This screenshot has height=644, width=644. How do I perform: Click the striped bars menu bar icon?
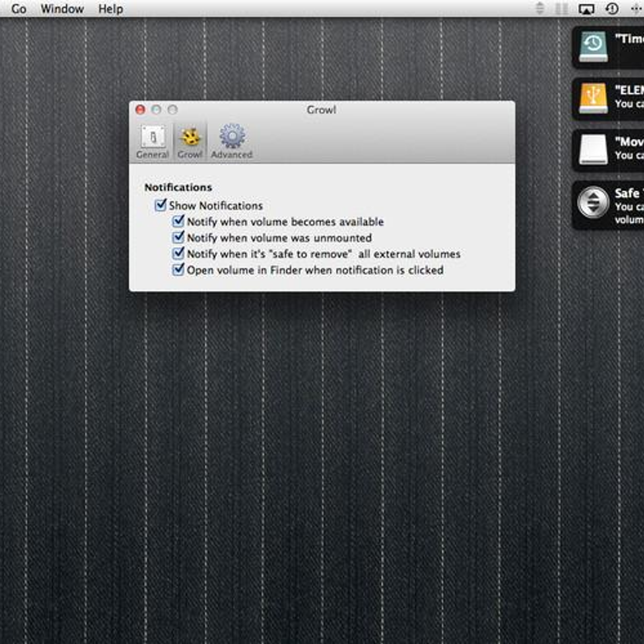(x=561, y=9)
